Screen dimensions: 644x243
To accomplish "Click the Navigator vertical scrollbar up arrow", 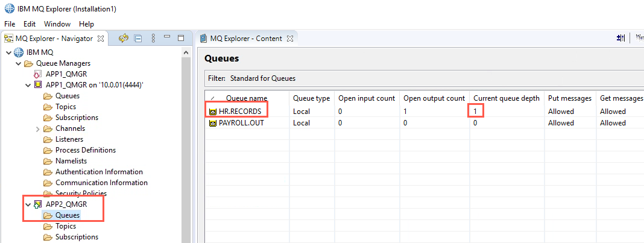I will (186, 52).
